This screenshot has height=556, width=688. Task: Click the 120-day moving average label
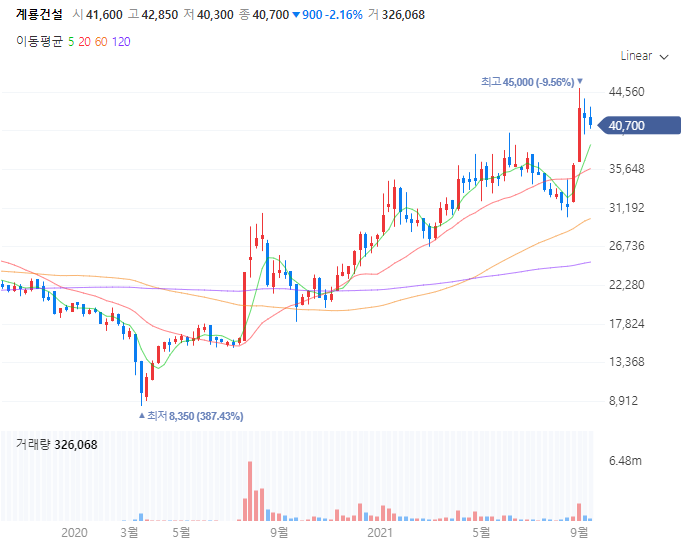tap(121, 42)
